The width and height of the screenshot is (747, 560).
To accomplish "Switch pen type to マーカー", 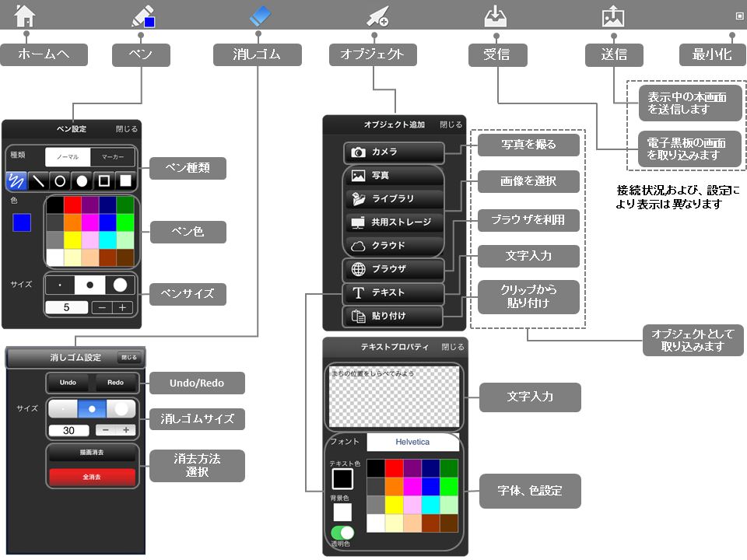I will click(x=112, y=157).
